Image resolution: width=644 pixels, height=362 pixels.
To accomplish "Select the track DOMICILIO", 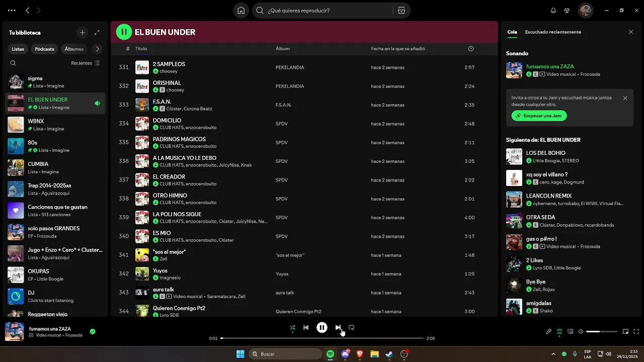I will [x=304, y=124].
